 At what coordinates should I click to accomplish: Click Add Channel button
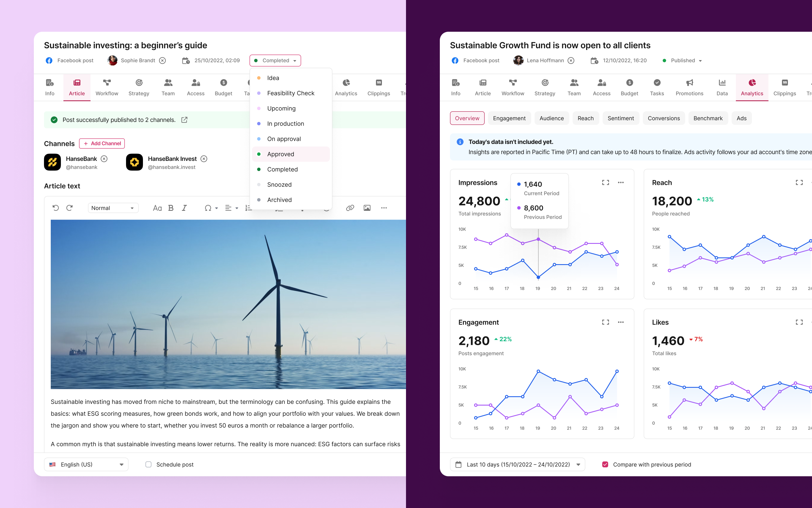[102, 143]
